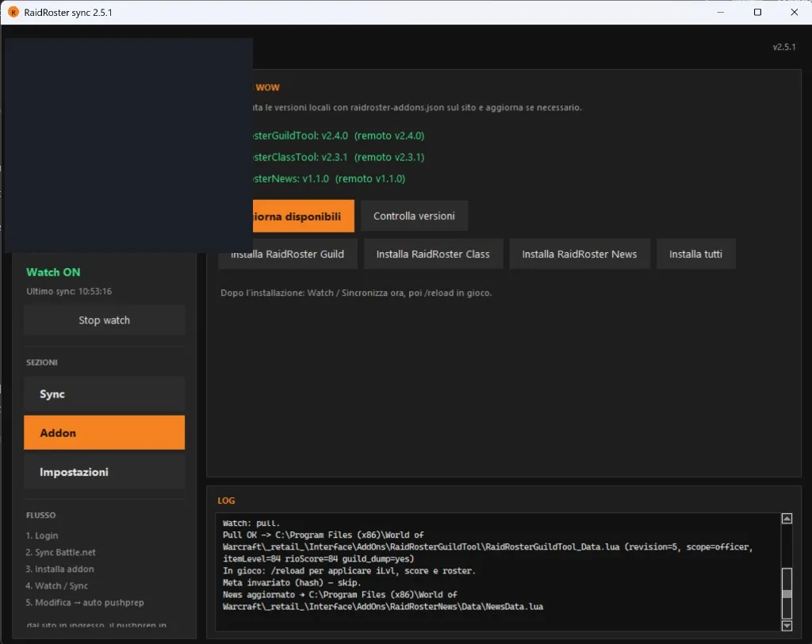Click '5. Modifica → auto pushprep' step
Image resolution: width=812 pixels, height=644 pixels.
coord(85,603)
